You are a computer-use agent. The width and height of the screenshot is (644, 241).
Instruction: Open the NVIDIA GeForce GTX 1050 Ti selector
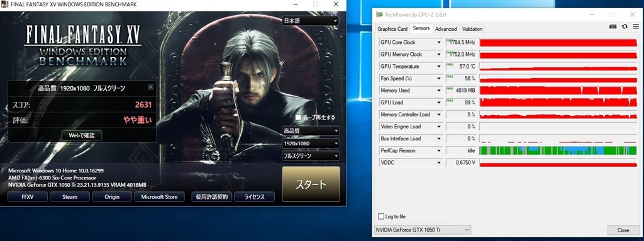click(423, 230)
